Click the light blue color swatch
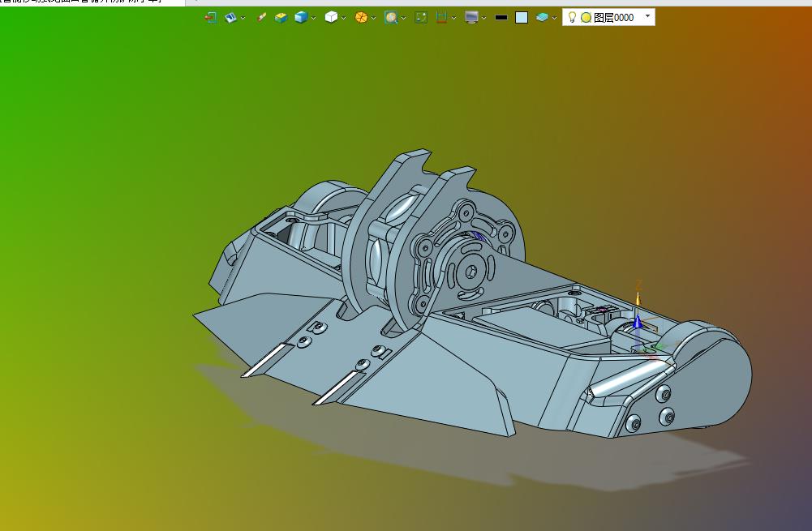The height and width of the screenshot is (531, 812). click(522, 18)
